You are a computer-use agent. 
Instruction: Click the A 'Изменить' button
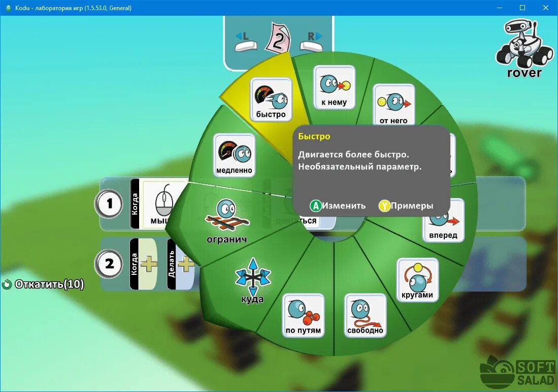pos(338,205)
